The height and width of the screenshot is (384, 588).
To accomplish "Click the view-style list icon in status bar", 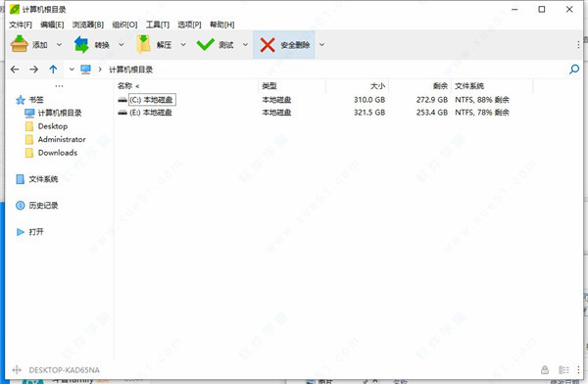I will coord(563,370).
